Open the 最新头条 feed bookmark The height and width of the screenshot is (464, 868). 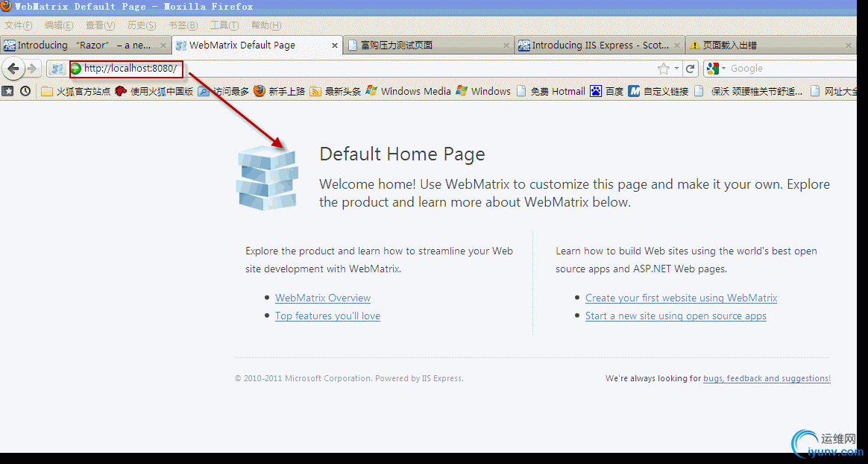pyautogui.click(x=336, y=91)
